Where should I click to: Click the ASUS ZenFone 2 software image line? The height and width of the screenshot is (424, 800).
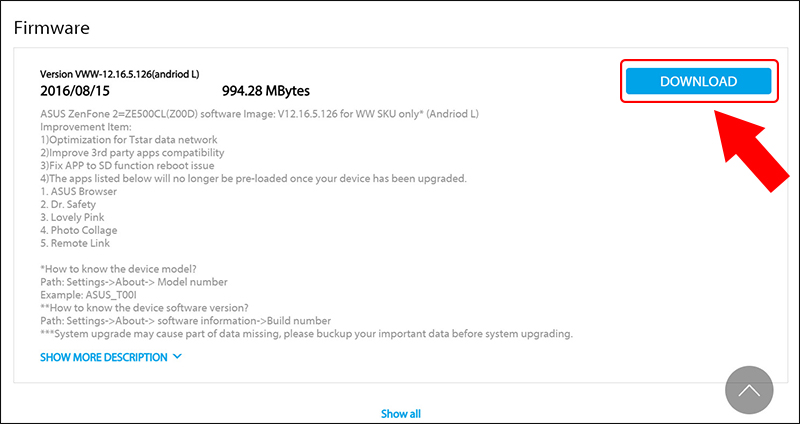click(x=259, y=114)
